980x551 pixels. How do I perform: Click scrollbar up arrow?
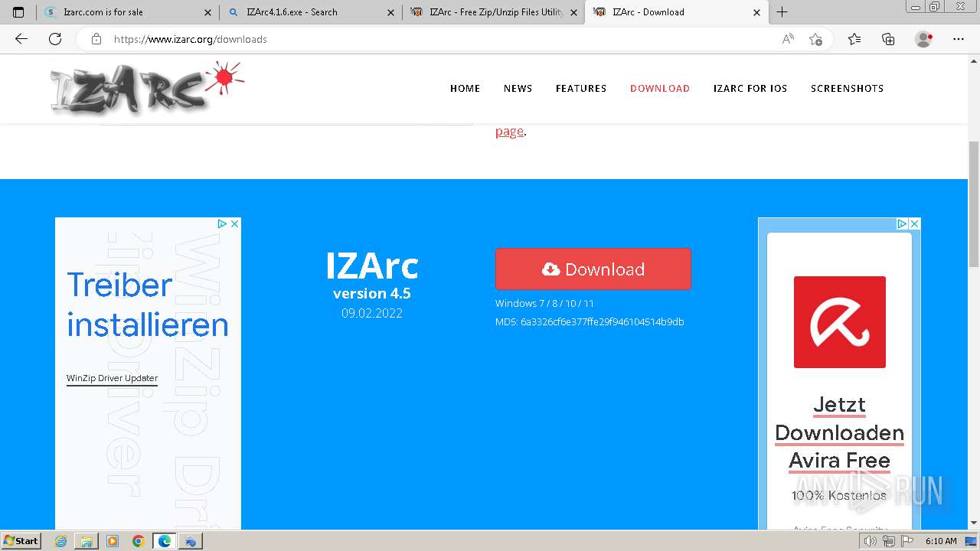[x=974, y=60]
